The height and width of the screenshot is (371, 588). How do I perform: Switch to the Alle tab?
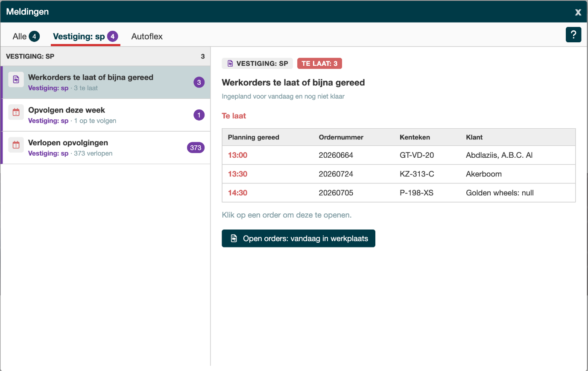click(x=26, y=36)
